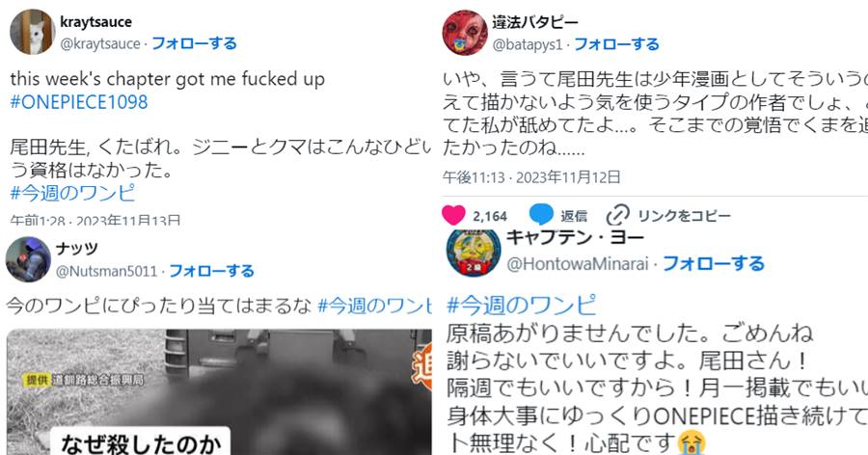This screenshot has height=455, width=868.
Task: Open #今週のワンピ hashtag in kraytsauce's tweet
Action: coord(72,193)
